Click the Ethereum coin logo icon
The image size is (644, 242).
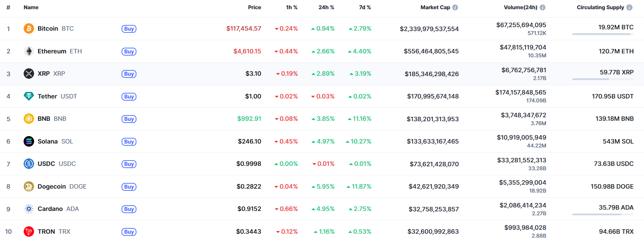(28, 51)
